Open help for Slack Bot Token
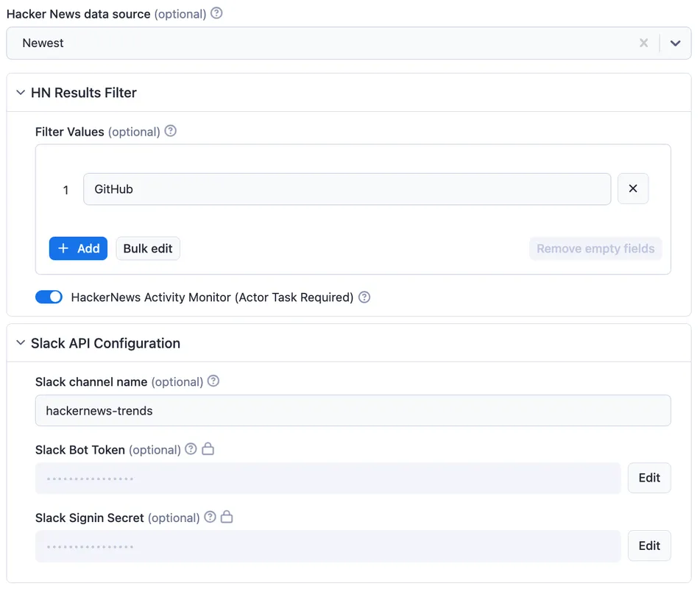 pos(191,449)
